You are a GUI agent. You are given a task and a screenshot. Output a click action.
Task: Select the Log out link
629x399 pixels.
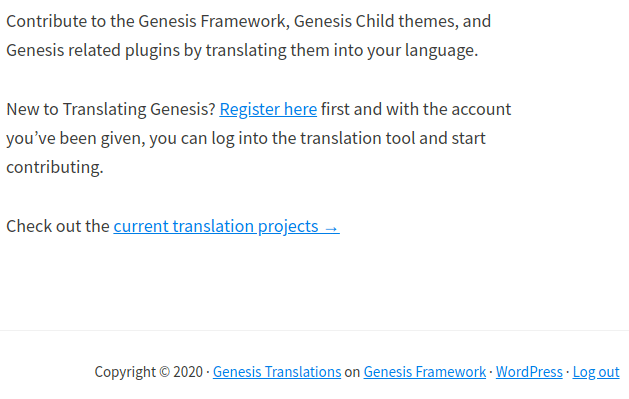(596, 372)
